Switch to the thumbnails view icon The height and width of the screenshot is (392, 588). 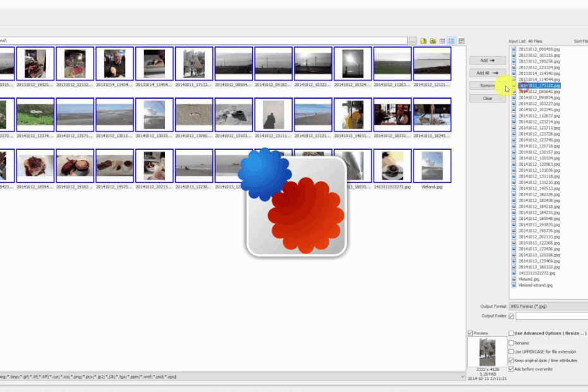(462, 41)
